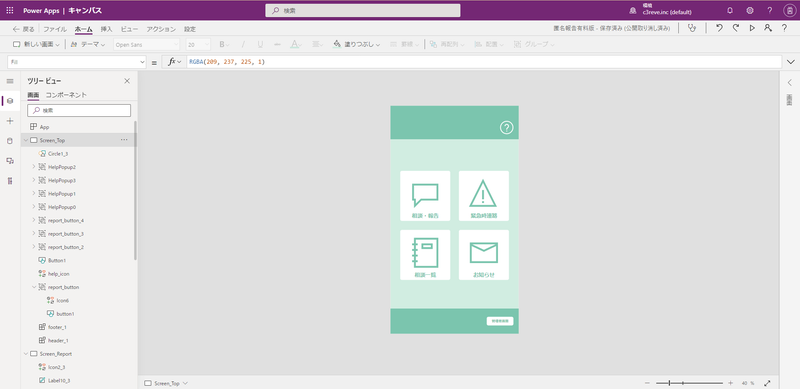Screen dimensions: 800x389
Task: Open the ホーム tab
Action: click(83, 29)
